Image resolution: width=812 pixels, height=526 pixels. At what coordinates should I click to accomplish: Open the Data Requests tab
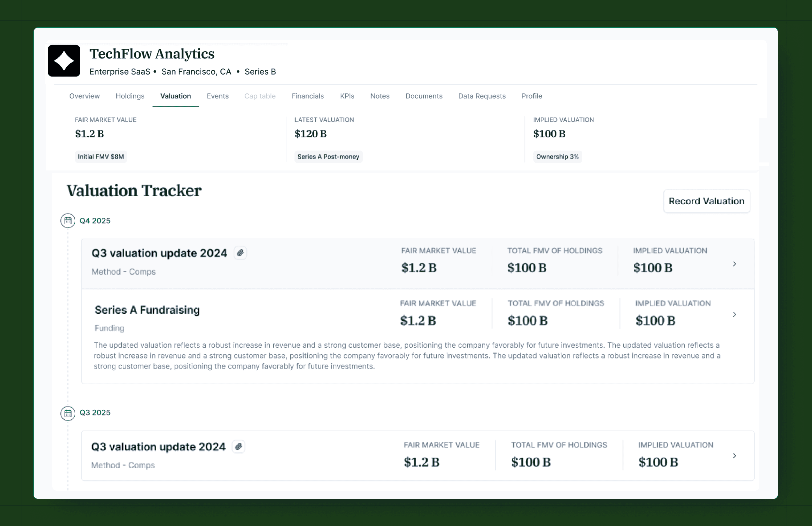coord(481,96)
